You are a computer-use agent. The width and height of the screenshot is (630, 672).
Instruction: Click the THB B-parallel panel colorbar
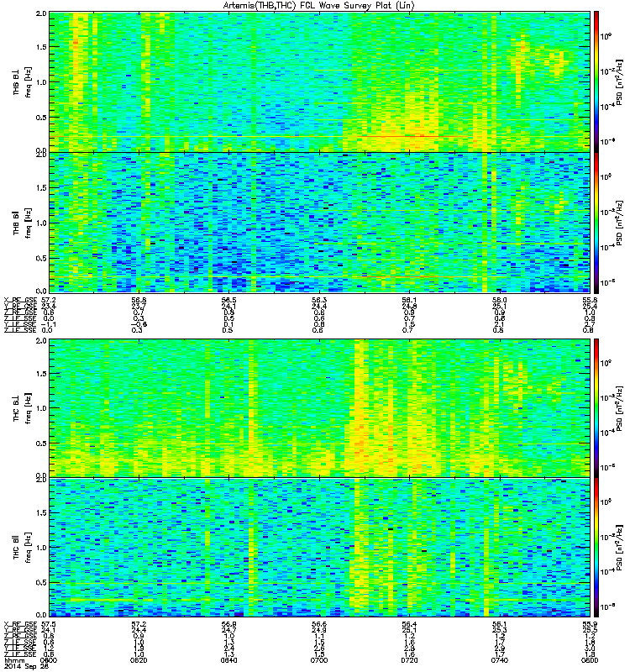pyautogui.click(x=596, y=223)
